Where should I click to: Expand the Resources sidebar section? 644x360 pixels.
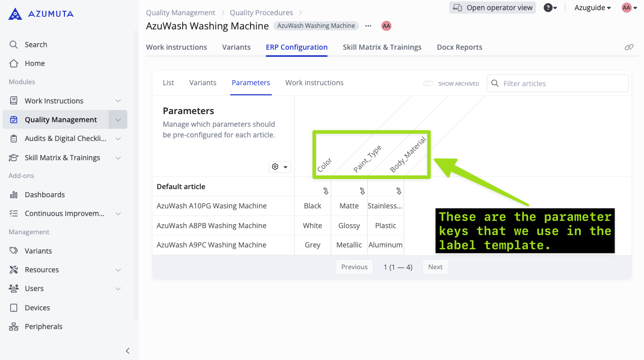(41, 269)
